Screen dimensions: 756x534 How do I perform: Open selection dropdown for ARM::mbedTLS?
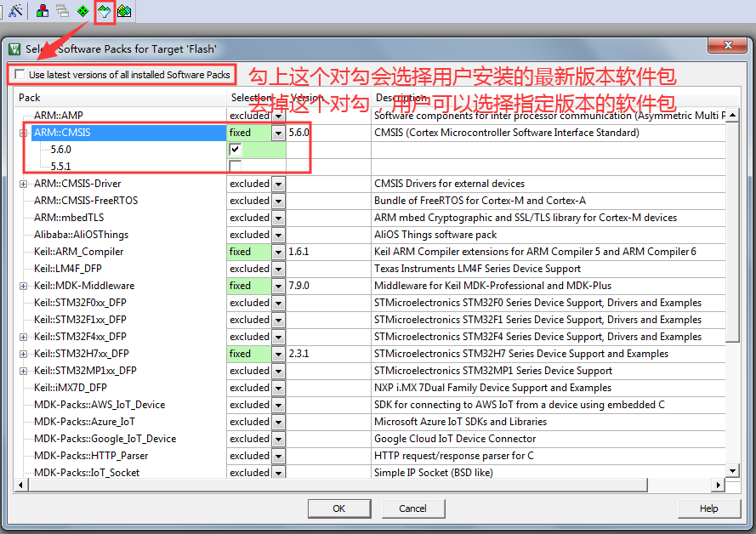[278, 218]
